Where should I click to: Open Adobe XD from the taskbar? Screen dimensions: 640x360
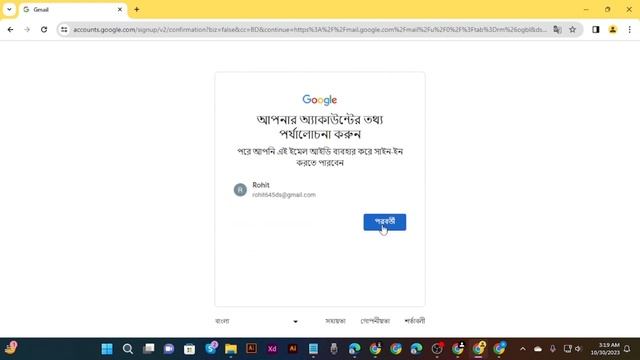[x=272, y=349]
